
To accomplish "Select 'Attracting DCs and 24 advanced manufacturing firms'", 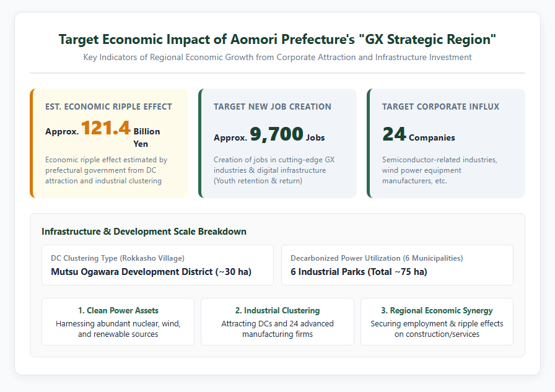I will point(277,329).
